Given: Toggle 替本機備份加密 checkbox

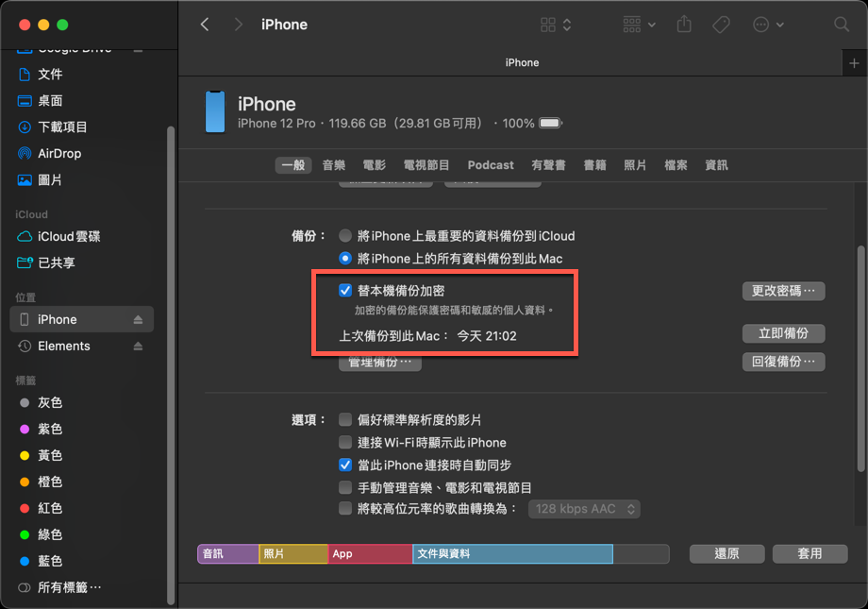Looking at the screenshot, I should pyautogui.click(x=345, y=291).
